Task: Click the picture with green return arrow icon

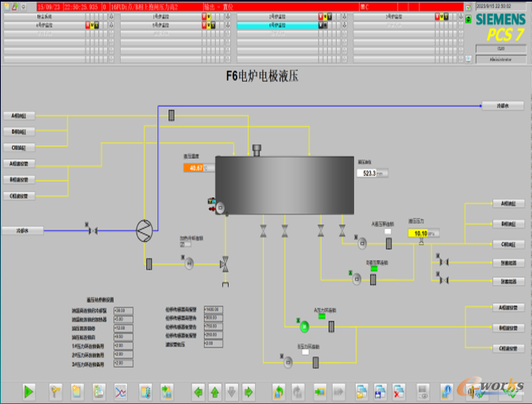Action: pos(279,392)
